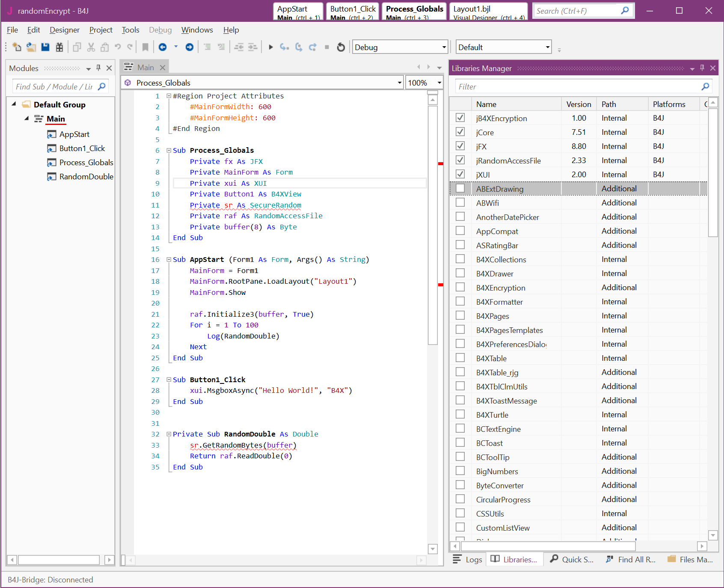Switch to the Logs tab
The width and height of the screenshot is (724, 588).
468,559
